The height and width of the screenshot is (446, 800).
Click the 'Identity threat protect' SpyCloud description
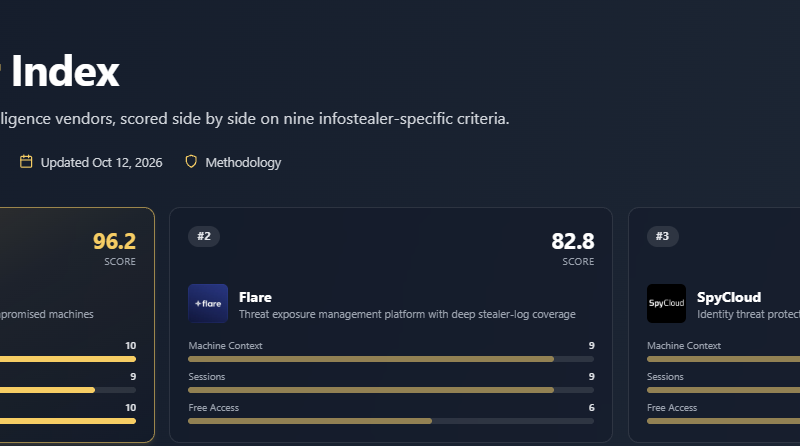(x=748, y=314)
